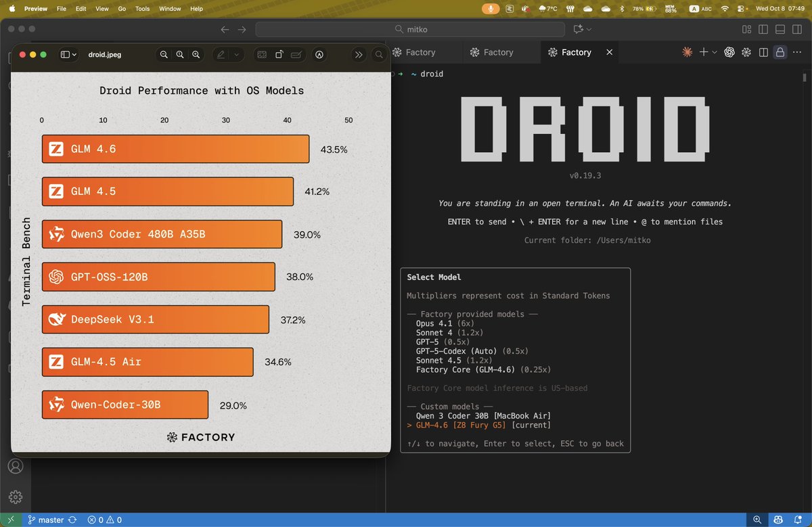
Task: Show more Preview toolbar items
Action: [359, 55]
